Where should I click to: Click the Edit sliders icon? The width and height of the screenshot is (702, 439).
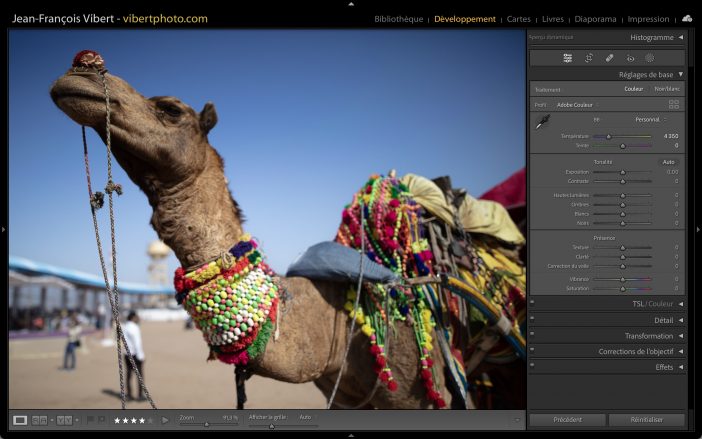click(x=567, y=58)
